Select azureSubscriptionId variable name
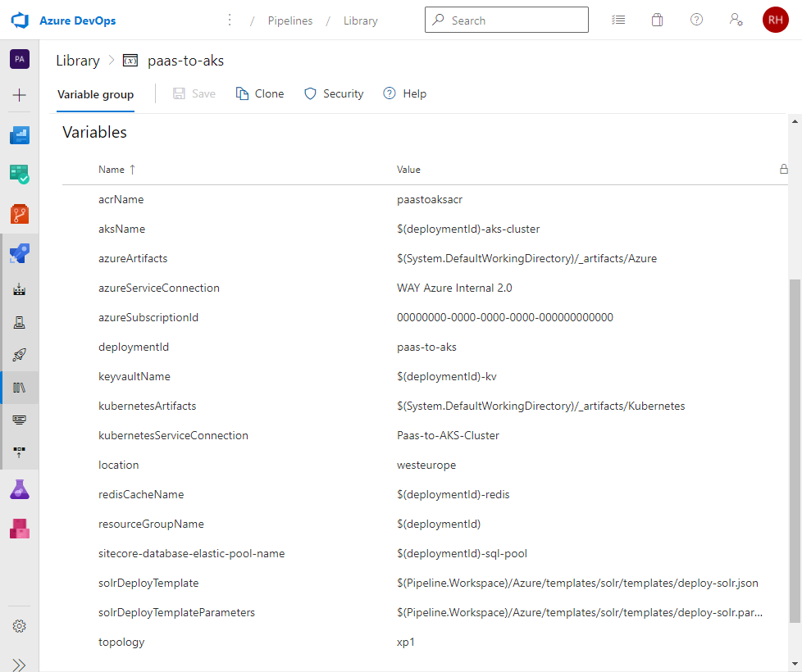 (148, 317)
